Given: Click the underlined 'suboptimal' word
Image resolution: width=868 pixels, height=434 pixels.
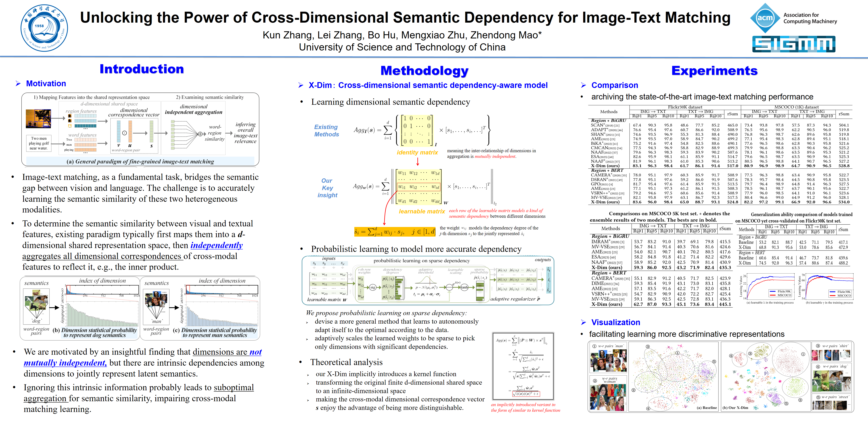Looking at the screenshot, I should pyautogui.click(x=234, y=387).
